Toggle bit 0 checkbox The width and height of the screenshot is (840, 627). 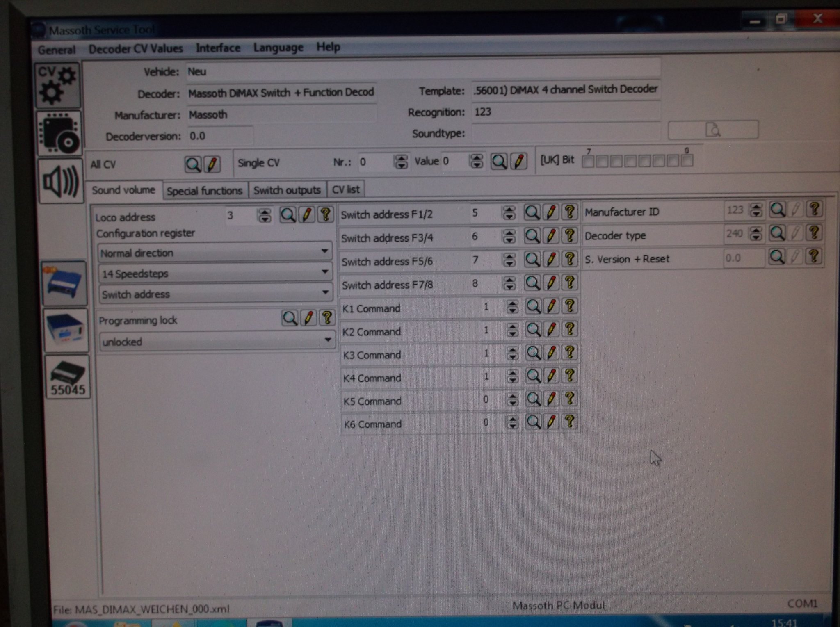tap(687, 160)
